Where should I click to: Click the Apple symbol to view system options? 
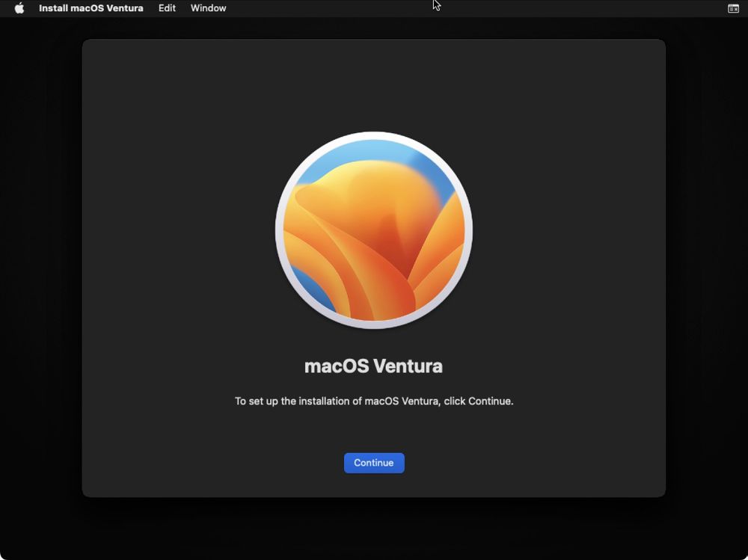19,8
